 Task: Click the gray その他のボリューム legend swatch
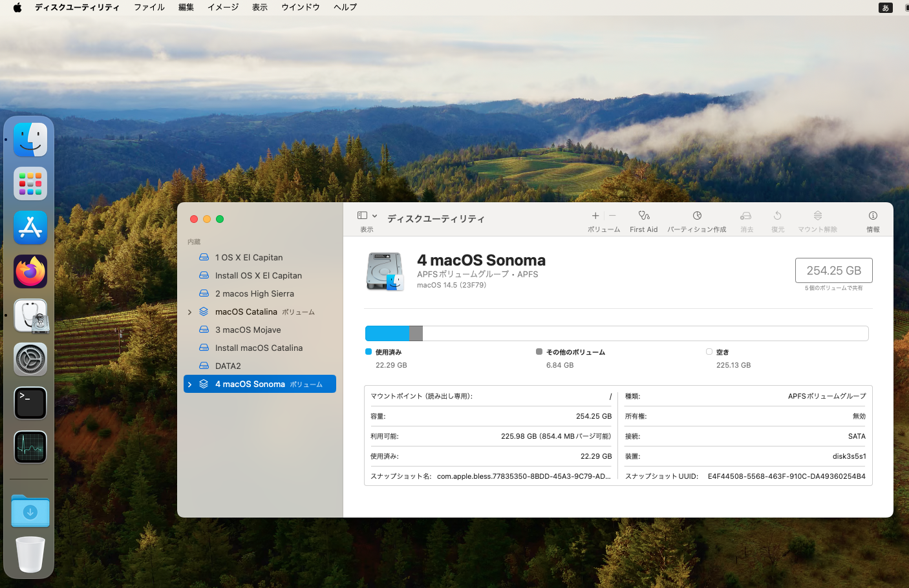click(x=539, y=352)
